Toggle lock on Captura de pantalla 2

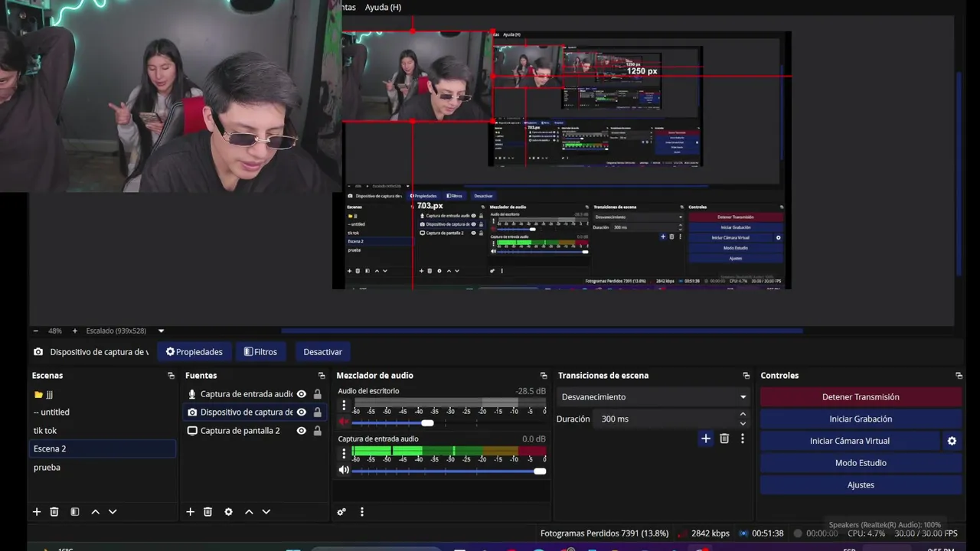point(317,431)
